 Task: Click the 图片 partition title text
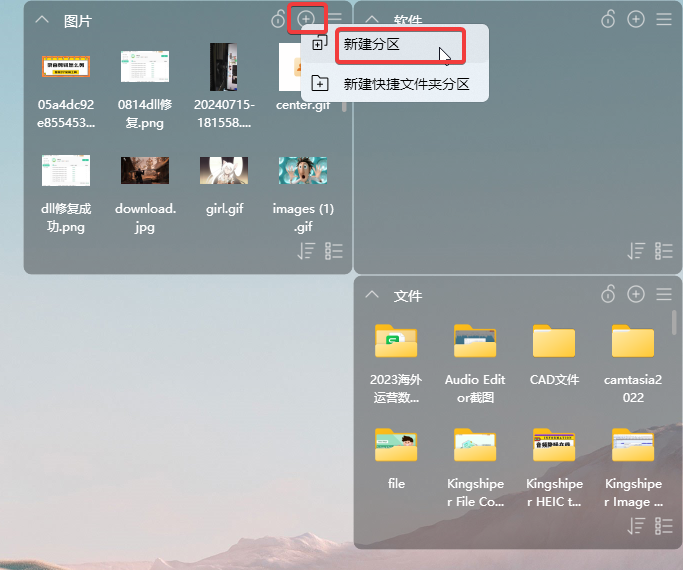[78, 21]
